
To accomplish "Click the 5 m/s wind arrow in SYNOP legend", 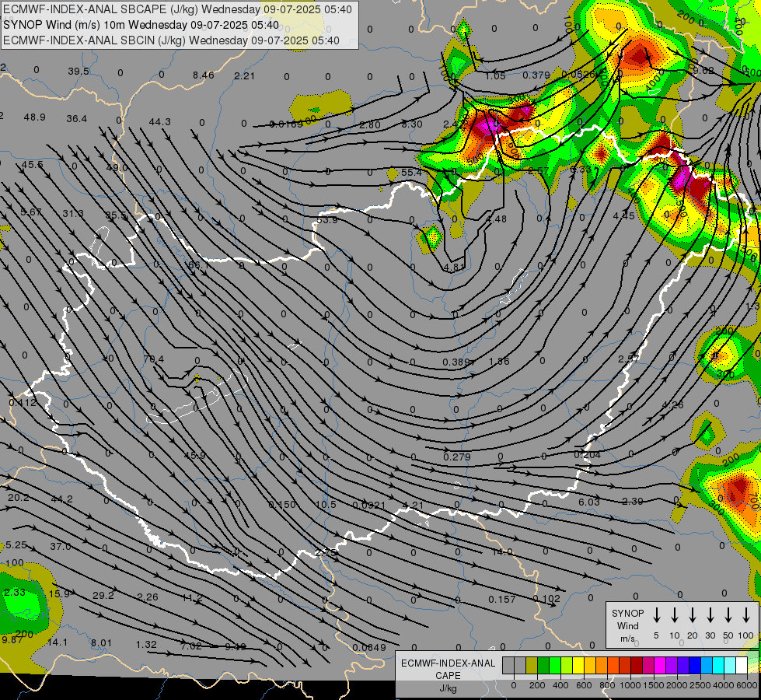I will (x=656, y=615).
